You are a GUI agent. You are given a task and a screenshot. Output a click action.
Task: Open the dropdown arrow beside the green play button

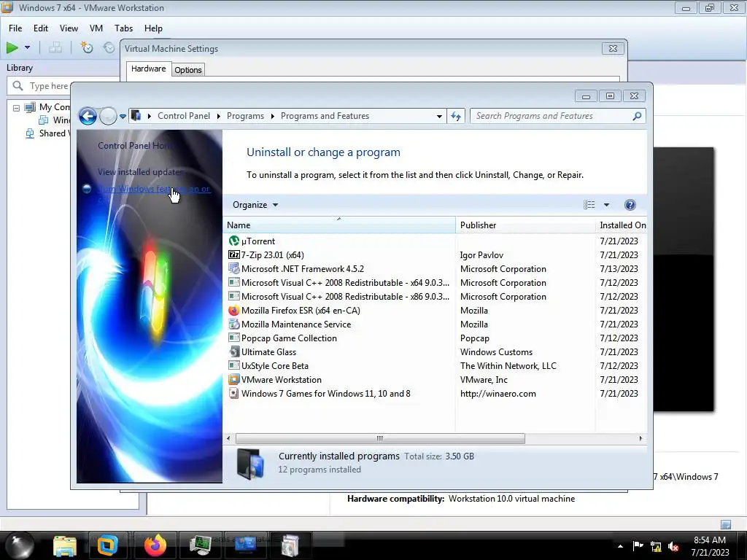[27, 47]
